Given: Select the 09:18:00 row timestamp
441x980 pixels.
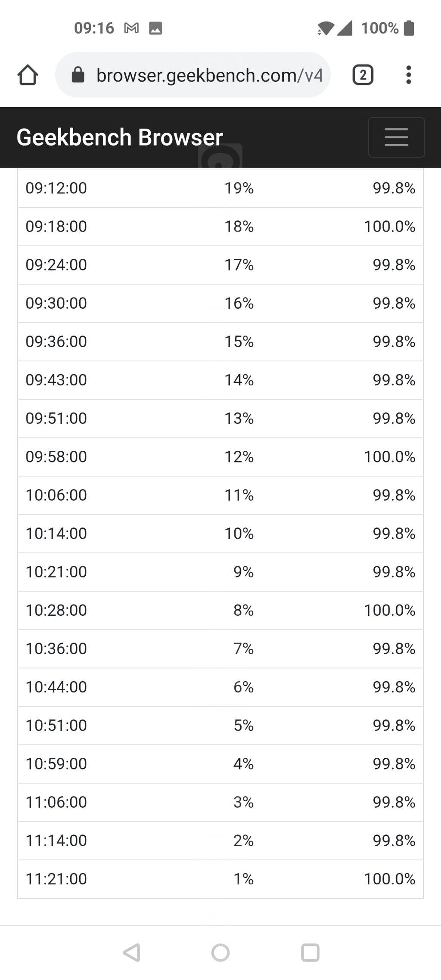Looking at the screenshot, I should pos(56,226).
